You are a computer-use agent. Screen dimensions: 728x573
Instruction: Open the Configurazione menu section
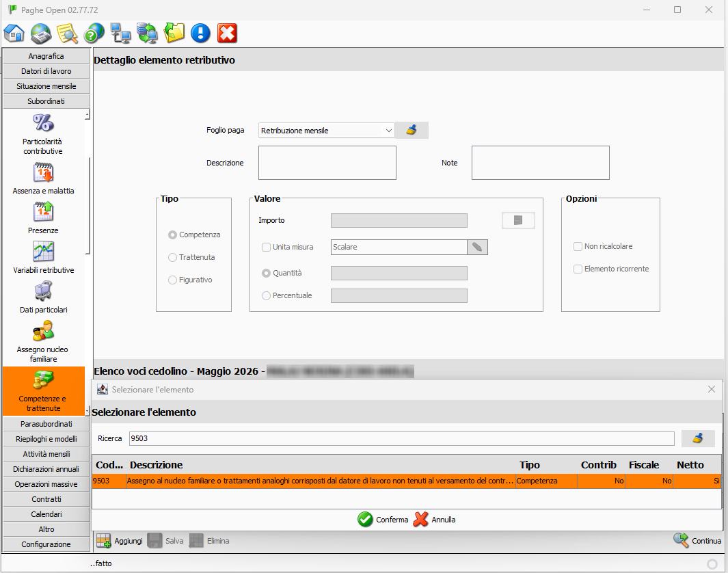pos(46,544)
